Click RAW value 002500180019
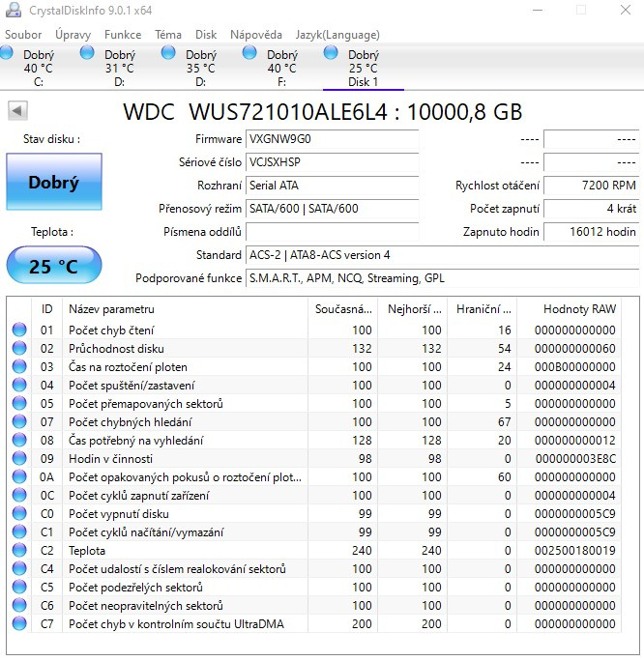 575,551
